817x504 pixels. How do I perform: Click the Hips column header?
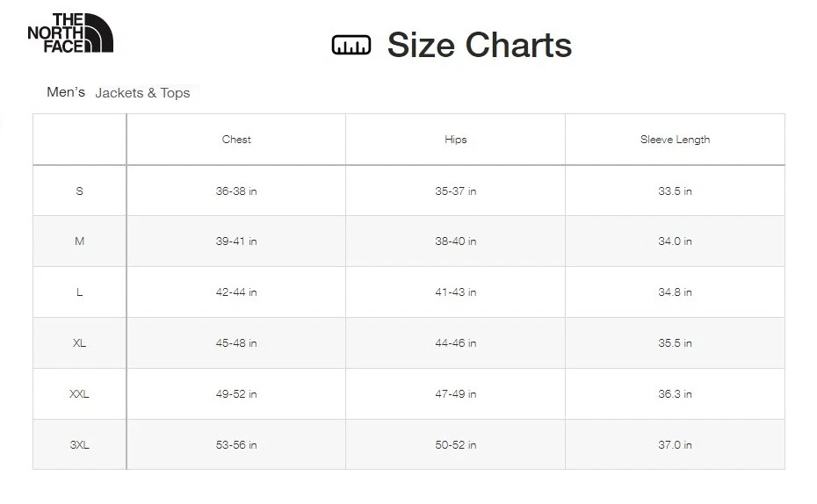coord(456,140)
